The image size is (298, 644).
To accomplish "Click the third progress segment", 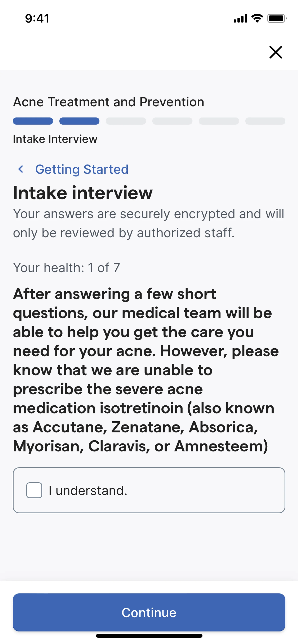I will coord(126,121).
